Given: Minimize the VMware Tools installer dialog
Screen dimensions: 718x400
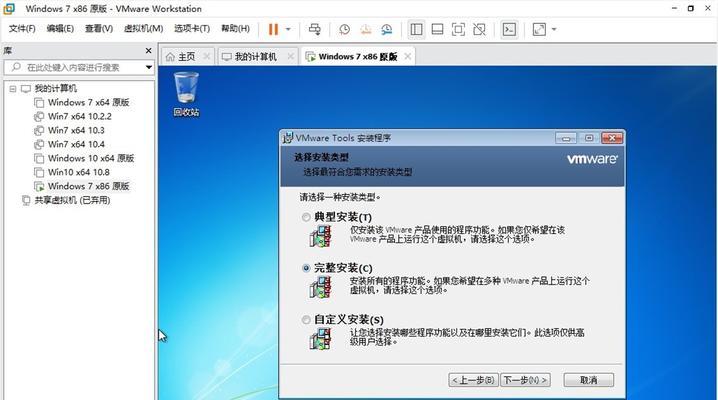Looking at the screenshot, I should [x=566, y=138].
